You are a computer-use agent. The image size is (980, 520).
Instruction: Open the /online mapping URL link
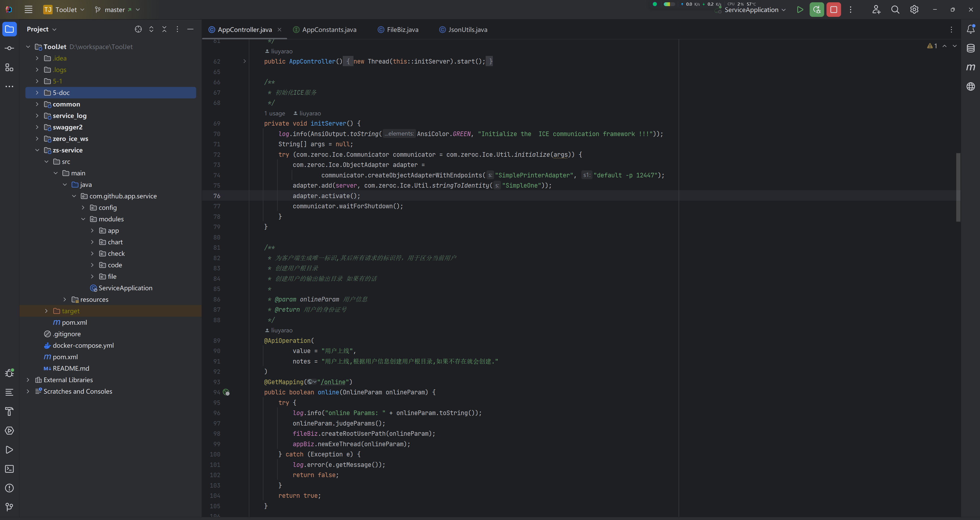click(x=333, y=382)
